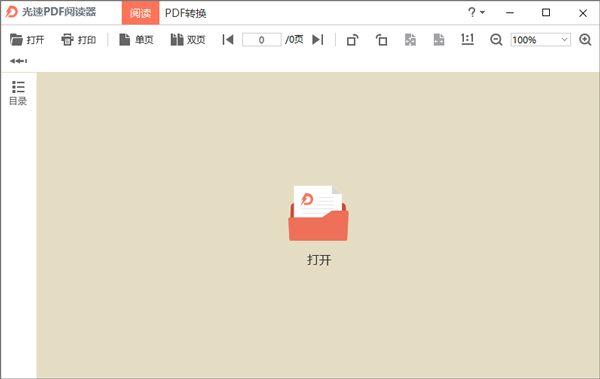
Task: Collapse the toolbar with double-arrow icon
Action: coord(18,61)
